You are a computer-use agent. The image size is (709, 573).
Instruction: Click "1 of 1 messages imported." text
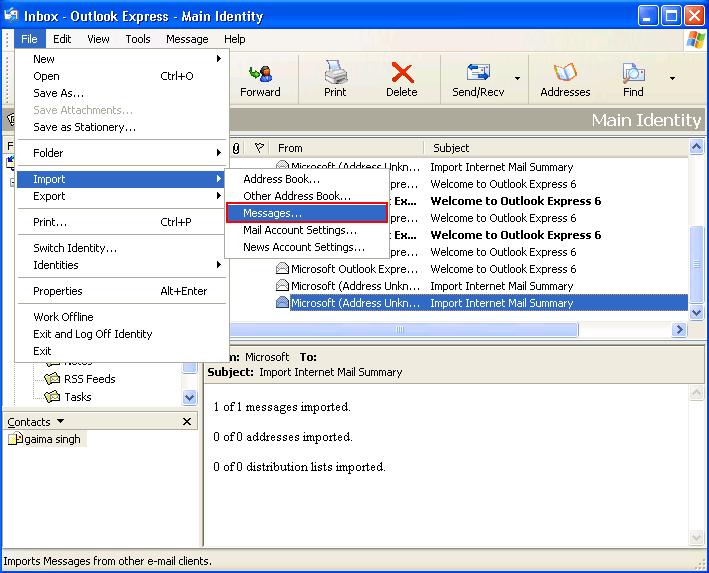click(x=282, y=407)
